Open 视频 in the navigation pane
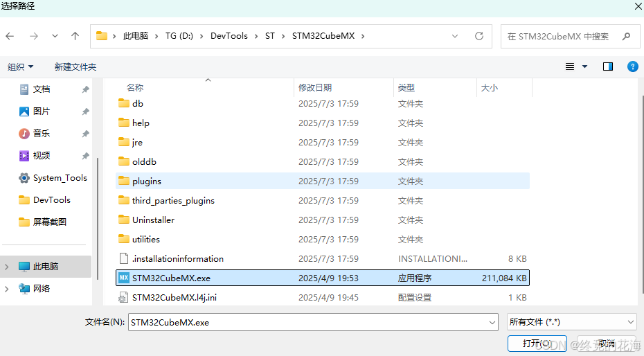This screenshot has height=356, width=644. point(42,156)
